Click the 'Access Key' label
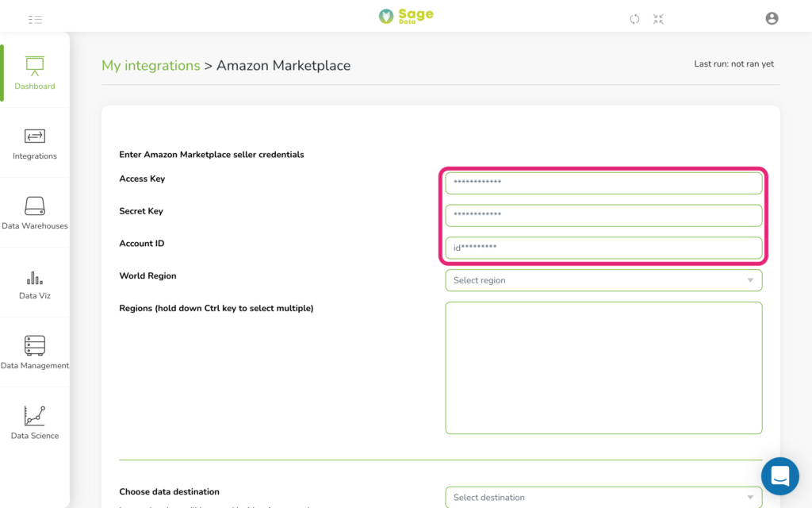The height and width of the screenshot is (508, 812). (x=142, y=179)
